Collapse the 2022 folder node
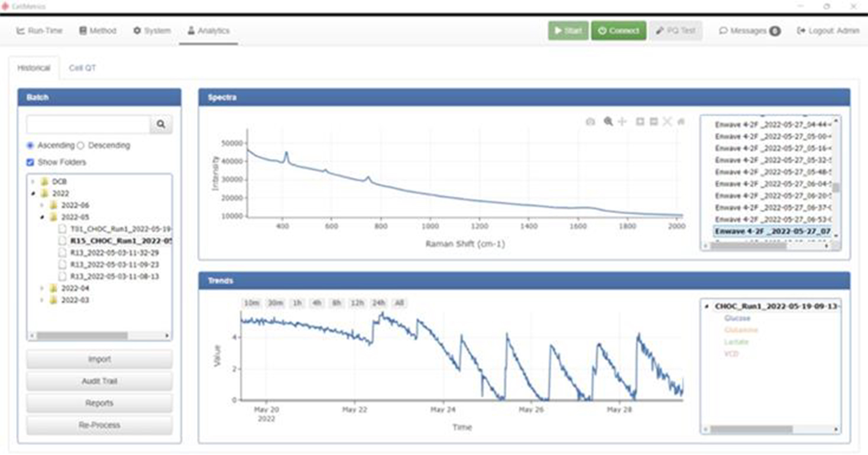The width and height of the screenshot is (868, 455). click(33, 193)
